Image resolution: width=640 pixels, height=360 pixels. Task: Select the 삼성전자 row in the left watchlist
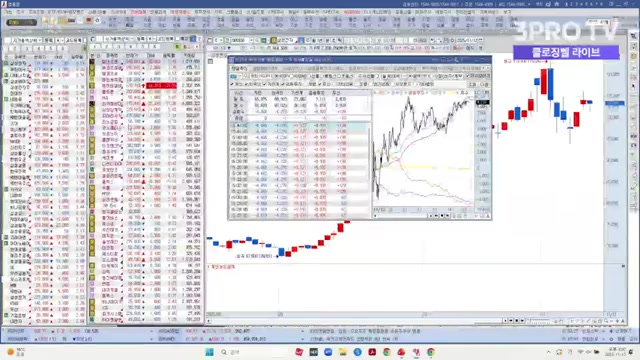tap(44, 63)
